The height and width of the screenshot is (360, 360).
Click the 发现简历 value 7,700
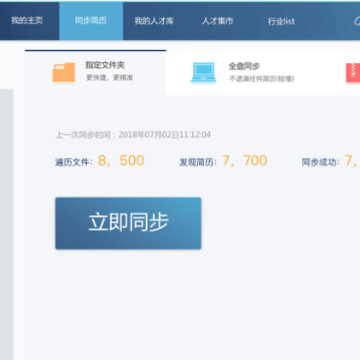coord(245,161)
